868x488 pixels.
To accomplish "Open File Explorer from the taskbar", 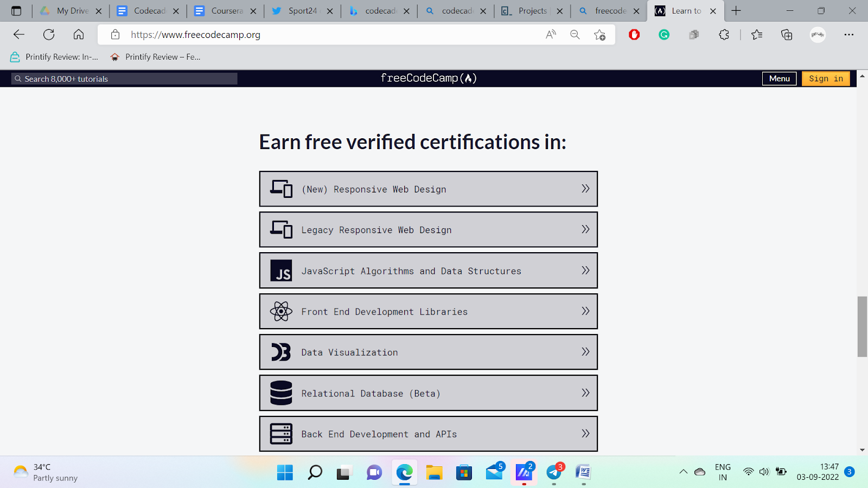I will pyautogui.click(x=434, y=473).
